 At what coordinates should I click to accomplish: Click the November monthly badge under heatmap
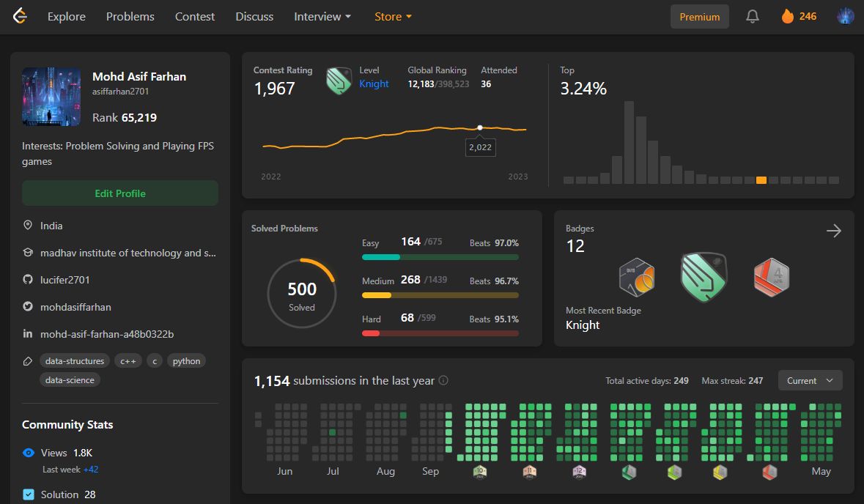click(x=530, y=472)
